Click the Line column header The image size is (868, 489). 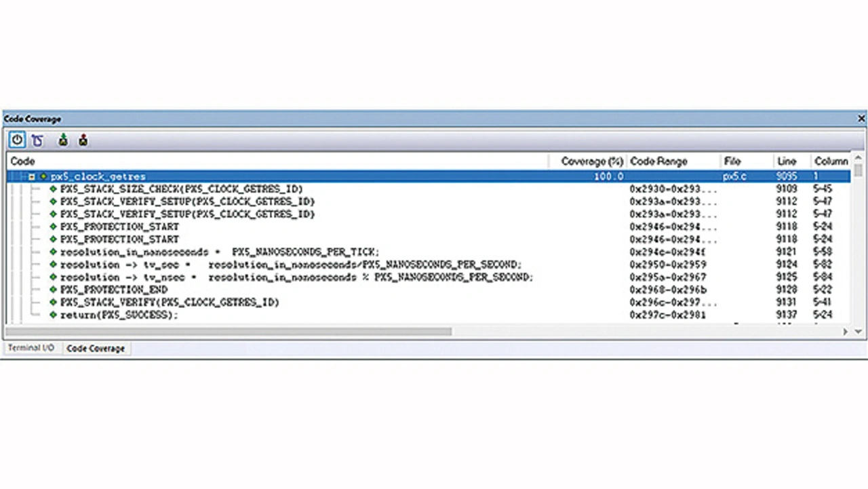point(787,161)
